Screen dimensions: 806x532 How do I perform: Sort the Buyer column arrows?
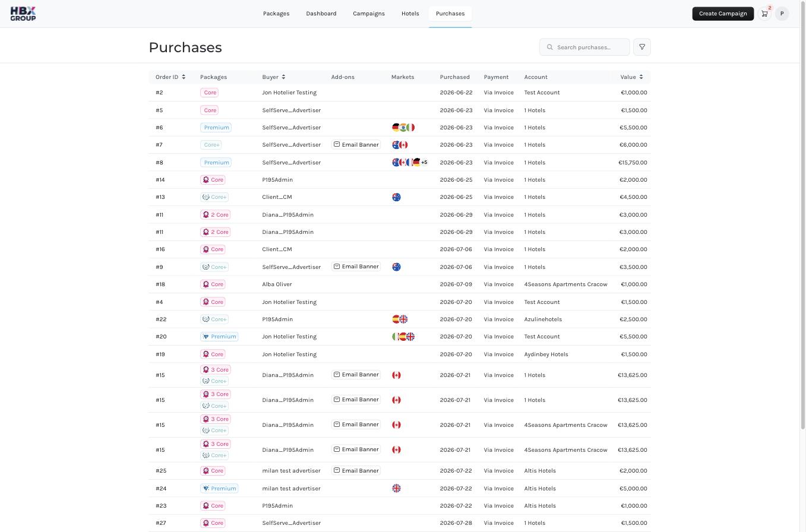(x=283, y=77)
